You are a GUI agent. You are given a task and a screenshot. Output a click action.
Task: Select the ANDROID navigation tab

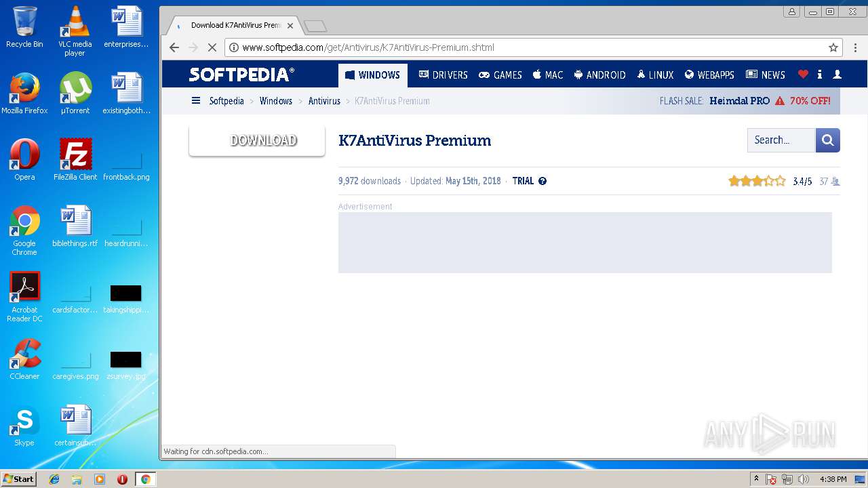pyautogui.click(x=599, y=75)
